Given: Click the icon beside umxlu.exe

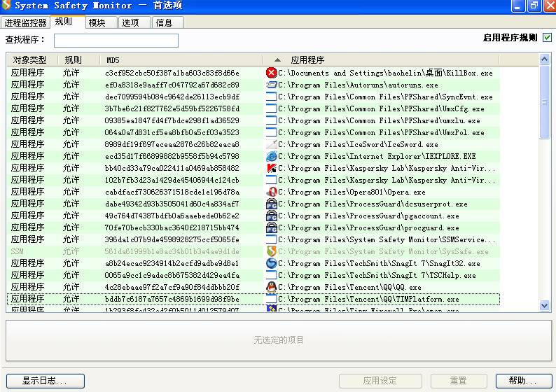Looking at the screenshot, I should (x=271, y=120).
